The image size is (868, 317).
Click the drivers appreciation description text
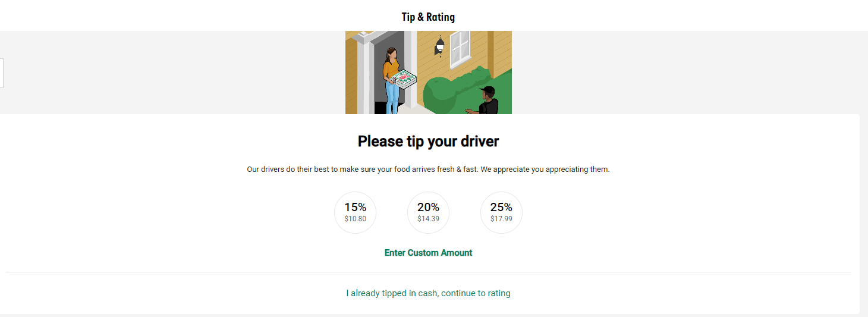pyautogui.click(x=428, y=170)
